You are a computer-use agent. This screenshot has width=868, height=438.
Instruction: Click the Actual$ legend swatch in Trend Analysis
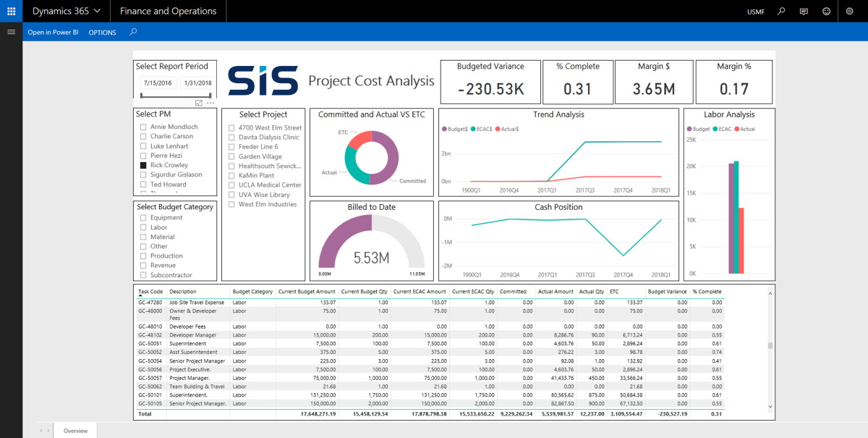point(497,129)
